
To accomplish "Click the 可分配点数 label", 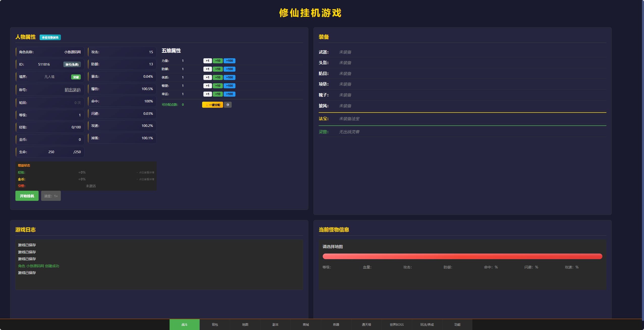I will click(x=170, y=105).
